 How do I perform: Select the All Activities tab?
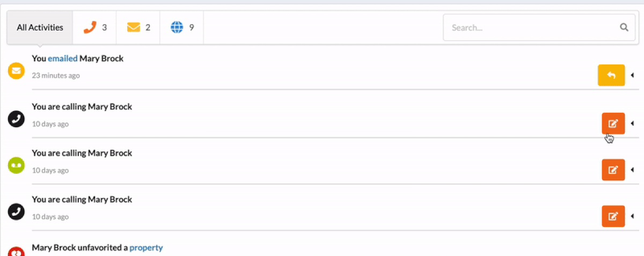(40, 27)
